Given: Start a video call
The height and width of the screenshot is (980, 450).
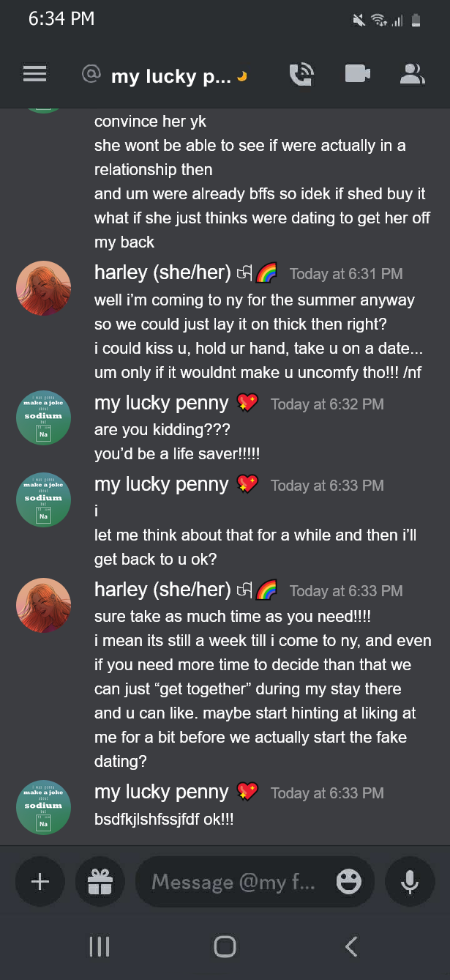Looking at the screenshot, I should 357,74.
